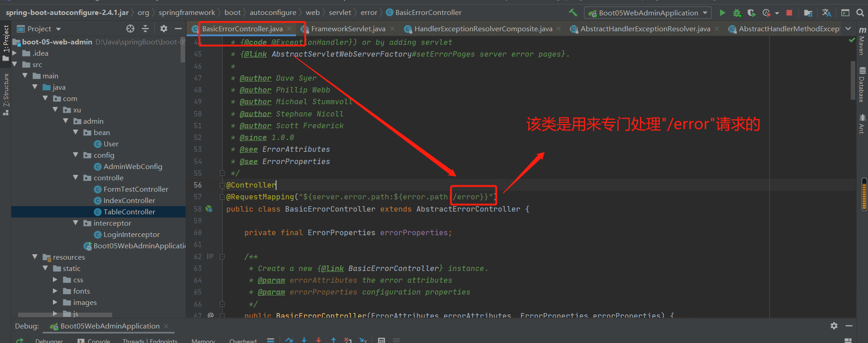Click the autoconfigure breadcrumb

click(x=273, y=13)
